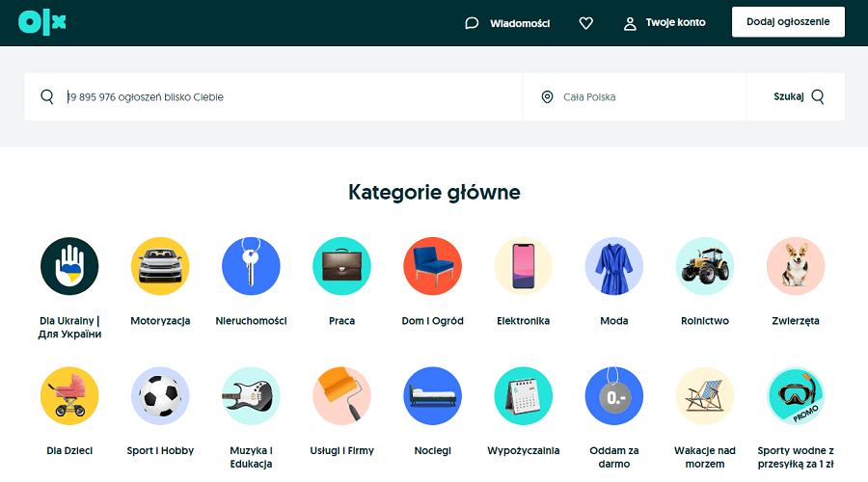
Task: Click the Praca category label
Action: point(342,321)
